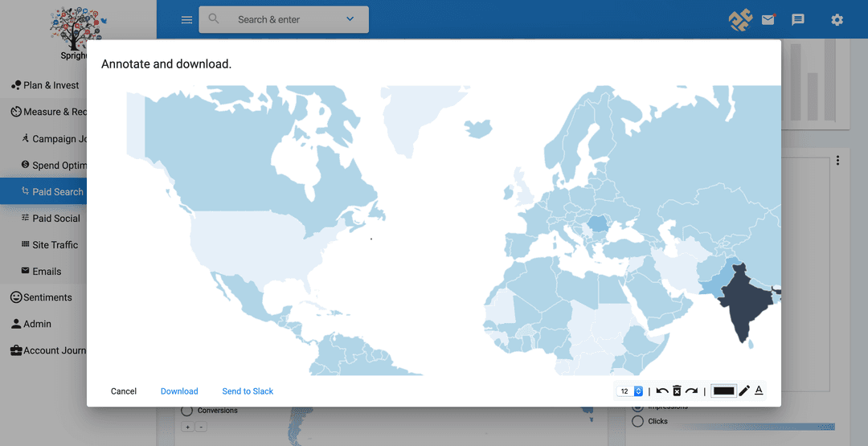Select Spend Optimization in sidebar

point(59,166)
